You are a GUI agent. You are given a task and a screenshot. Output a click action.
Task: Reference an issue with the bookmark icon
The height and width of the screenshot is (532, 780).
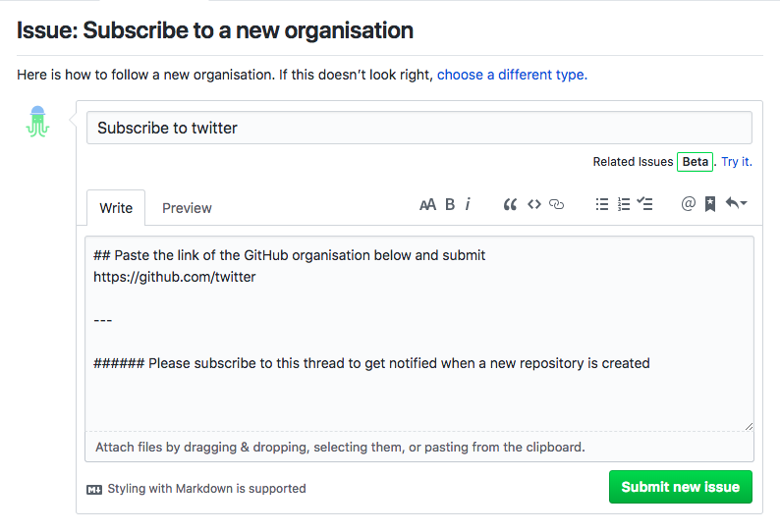pyautogui.click(x=709, y=205)
